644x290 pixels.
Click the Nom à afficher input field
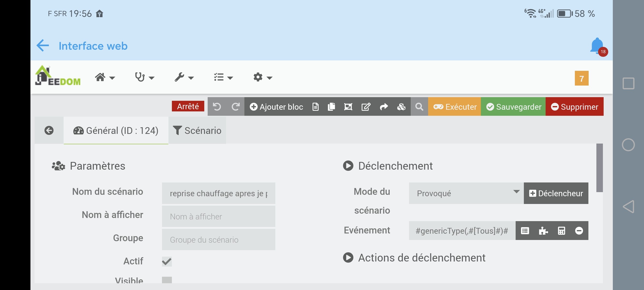(218, 217)
